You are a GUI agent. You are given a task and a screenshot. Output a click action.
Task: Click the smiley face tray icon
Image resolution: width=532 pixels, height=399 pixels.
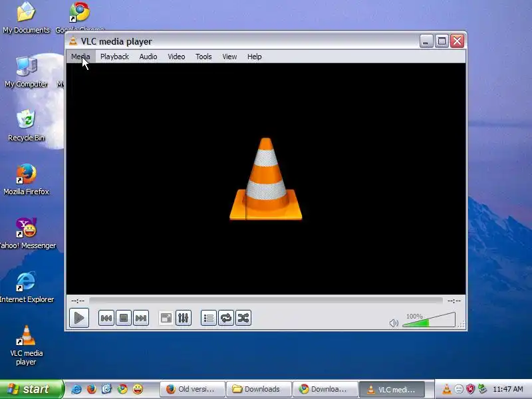(459, 389)
